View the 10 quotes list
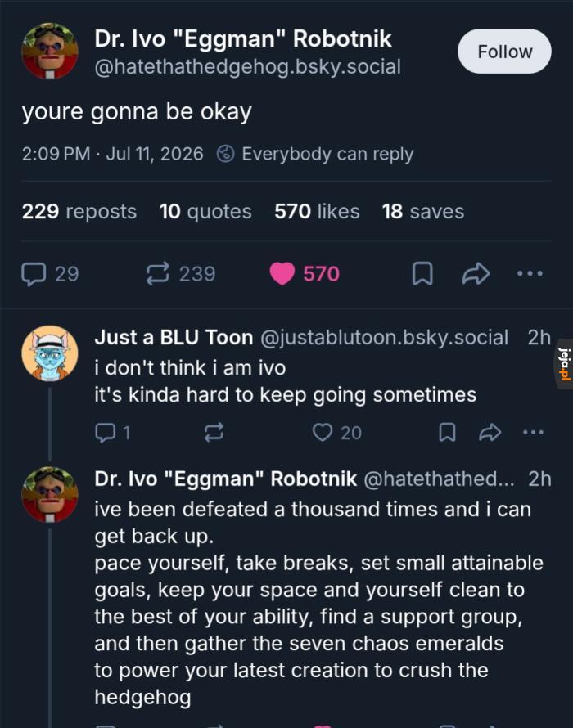The width and height of the screenshot is (573, 728). pos(205,211)
